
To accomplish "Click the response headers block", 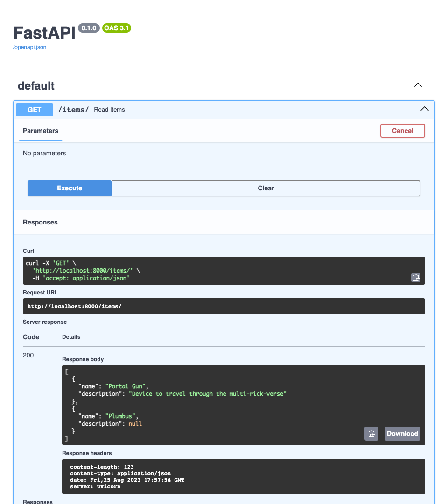I will point(243,476).
